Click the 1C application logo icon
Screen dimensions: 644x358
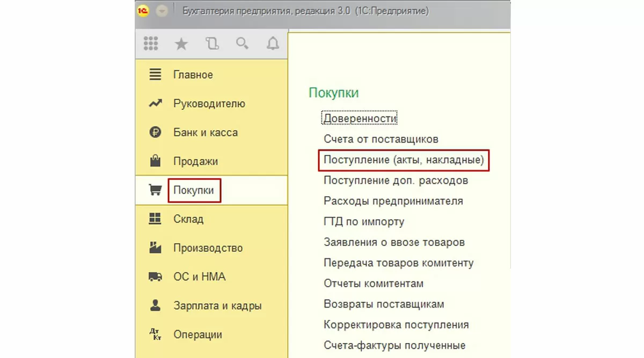click(x=143, y=11)
